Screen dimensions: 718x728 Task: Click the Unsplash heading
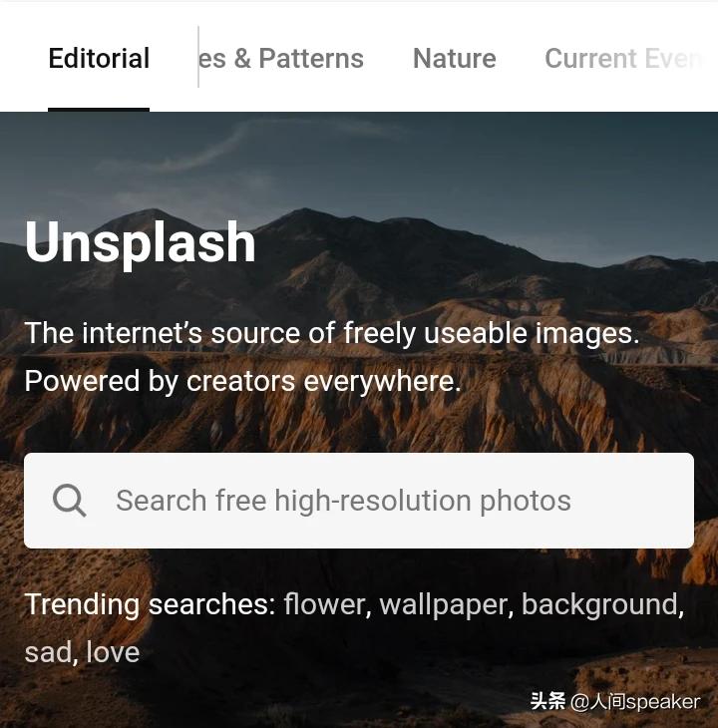coord(140,243)
